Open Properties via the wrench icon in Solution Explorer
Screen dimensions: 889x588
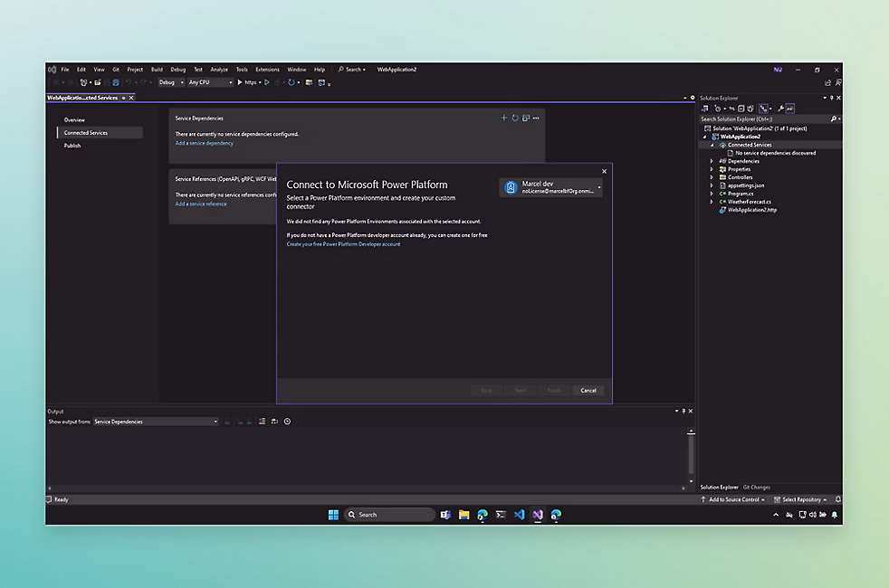780,109
